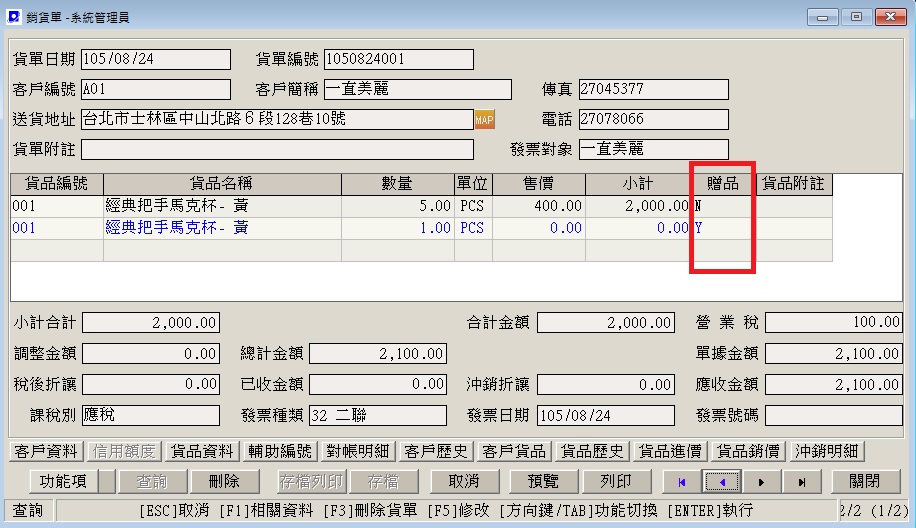Click the 貨單日期 input field

[x=156, y=59]
